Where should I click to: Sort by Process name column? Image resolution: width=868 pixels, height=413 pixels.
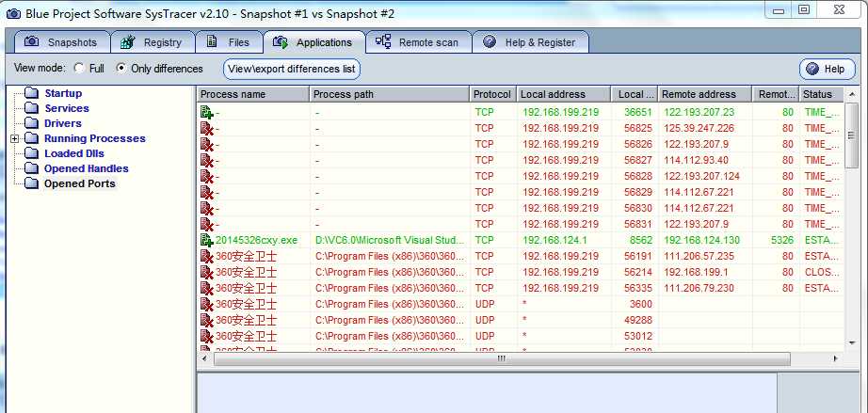tap(253, 94)
